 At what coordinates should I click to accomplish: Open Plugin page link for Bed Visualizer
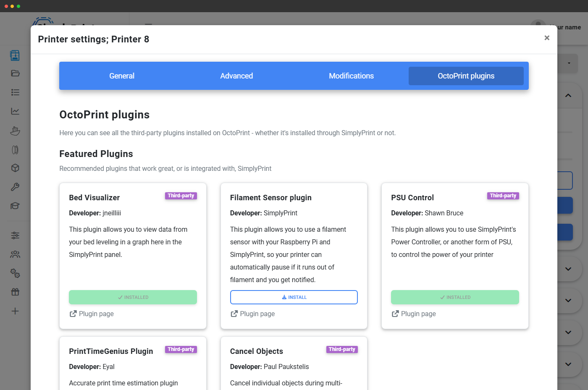[92, 314]
